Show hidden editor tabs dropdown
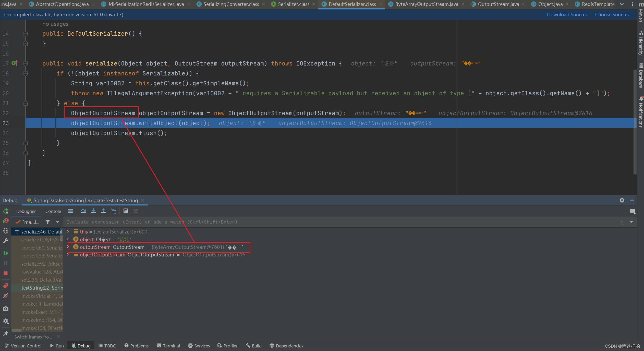 [x=622, y=4]
